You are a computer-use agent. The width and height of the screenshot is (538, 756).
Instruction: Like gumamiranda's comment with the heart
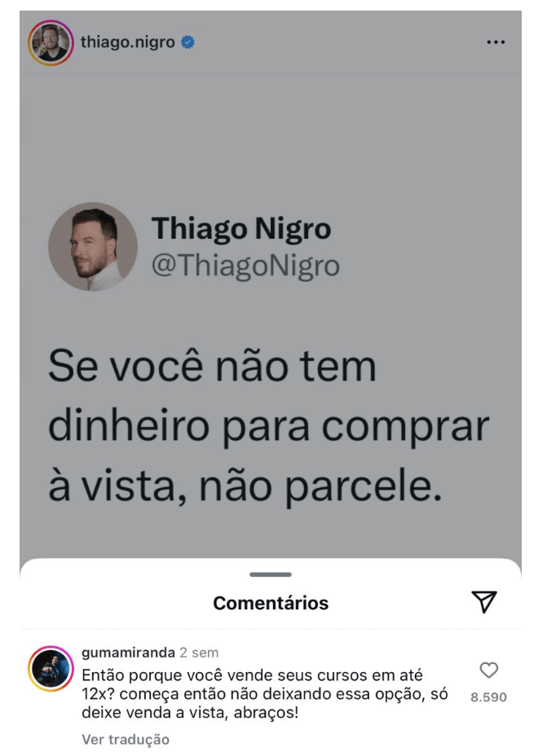488,670
